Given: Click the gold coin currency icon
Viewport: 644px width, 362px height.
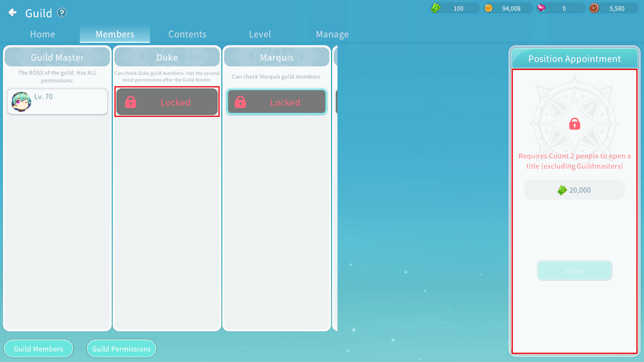Looking at the screenshot, I should 488,8.
